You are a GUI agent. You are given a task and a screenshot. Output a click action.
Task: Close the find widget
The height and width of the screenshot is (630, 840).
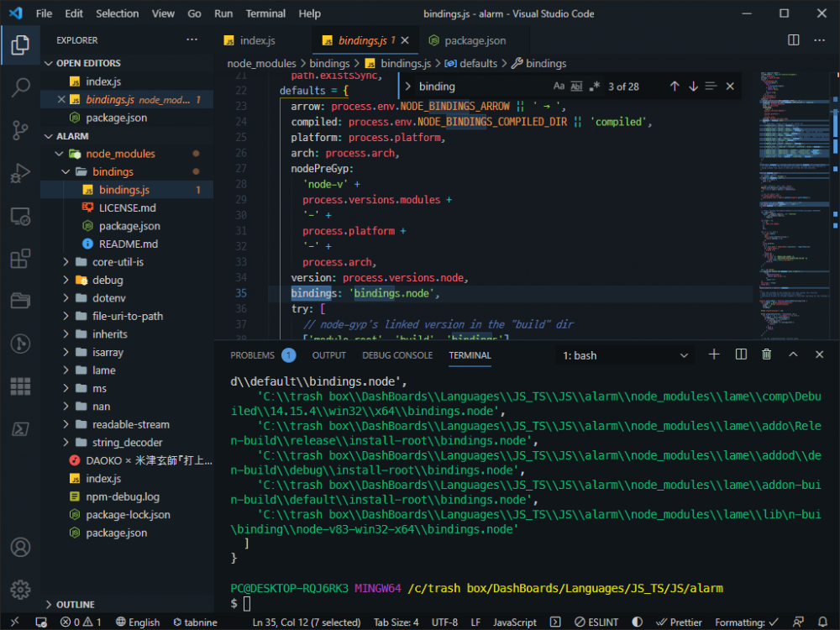tap(730, 87)
